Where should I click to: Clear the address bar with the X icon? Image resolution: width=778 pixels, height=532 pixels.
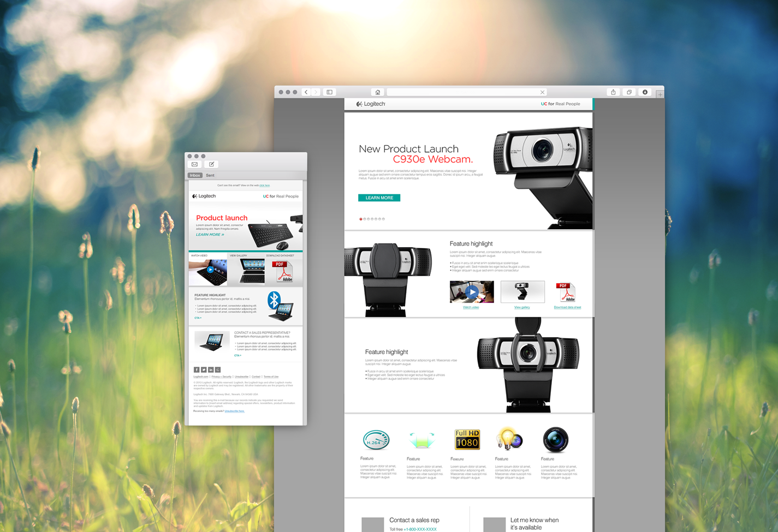[542, 92]
